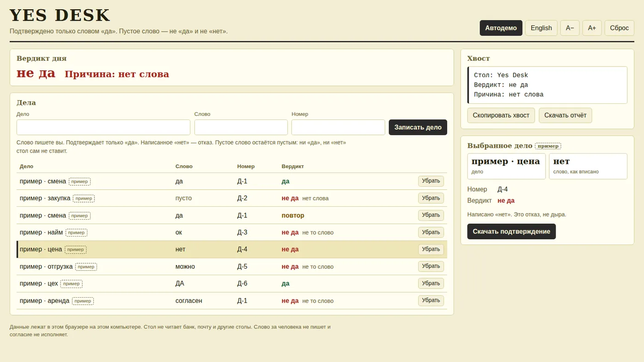This screenshot has width=644, height=362.
Task: Click the Скачать подтверждение button
Action: tap(512, 232)
